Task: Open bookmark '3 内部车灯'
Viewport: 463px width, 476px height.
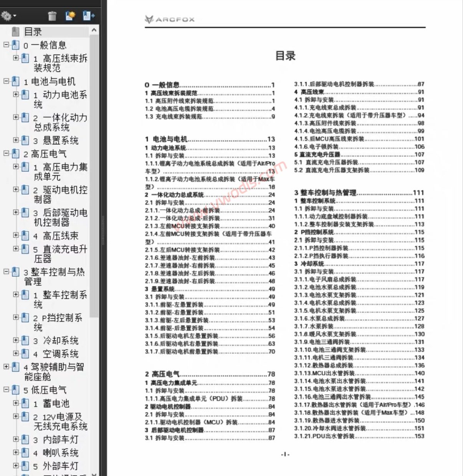Action: pyautogui.click(x=56, y=440)
